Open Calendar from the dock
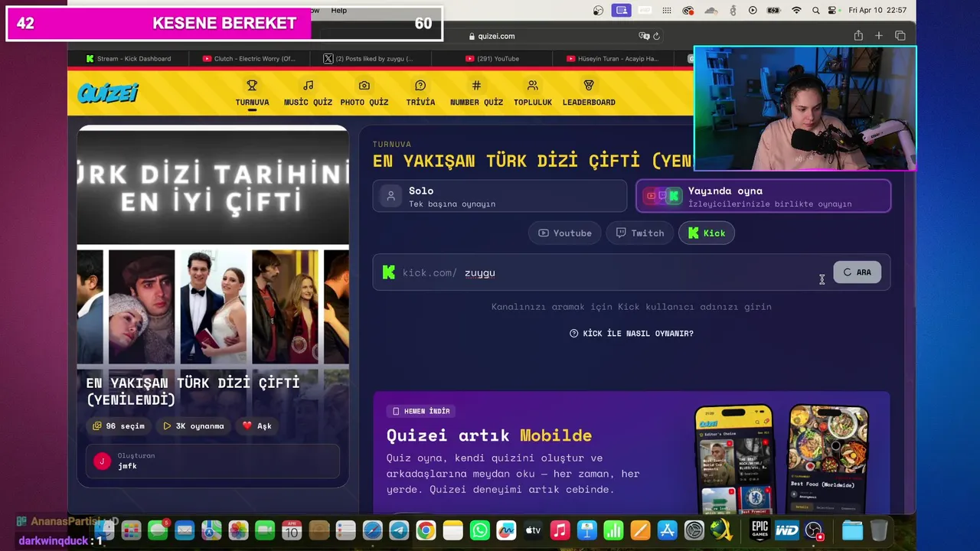This screenshot has height=551, width=980. click(x=292, y=530)
